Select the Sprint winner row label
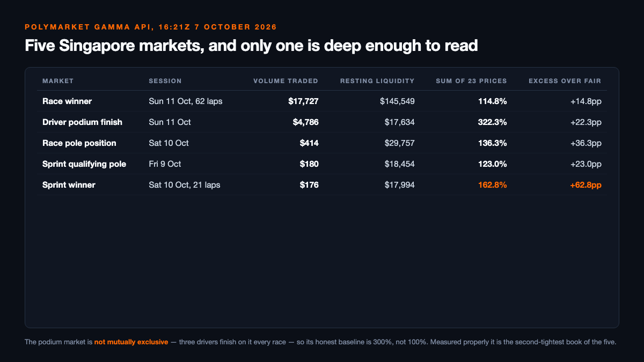Image resolution: width=644 pixels, height=362 pixels. 69,185
